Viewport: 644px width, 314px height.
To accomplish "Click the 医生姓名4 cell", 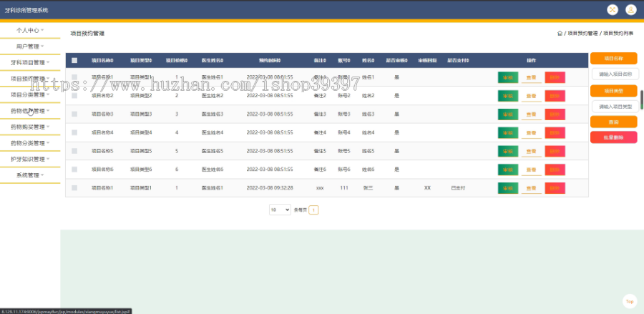I will (x=213, y=132).
